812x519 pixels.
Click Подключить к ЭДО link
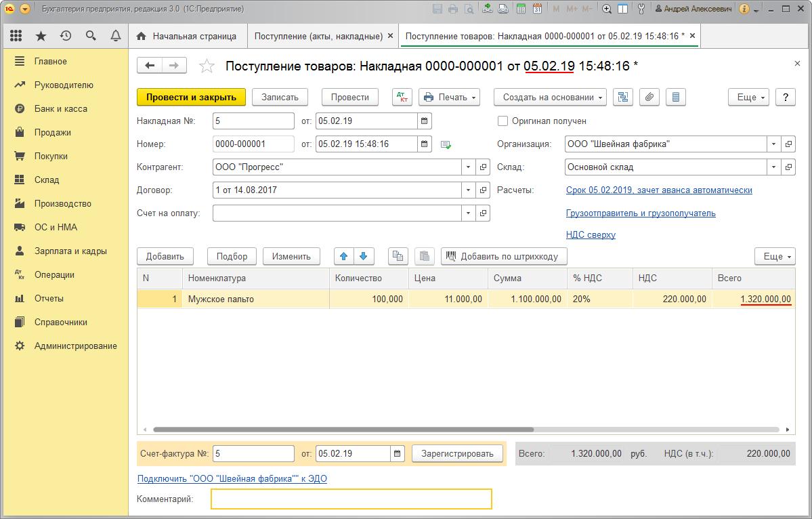tap(232, 478)
